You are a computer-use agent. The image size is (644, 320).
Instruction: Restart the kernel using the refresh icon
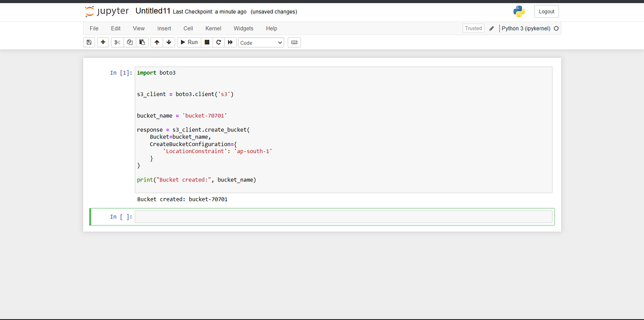point(218,42)
